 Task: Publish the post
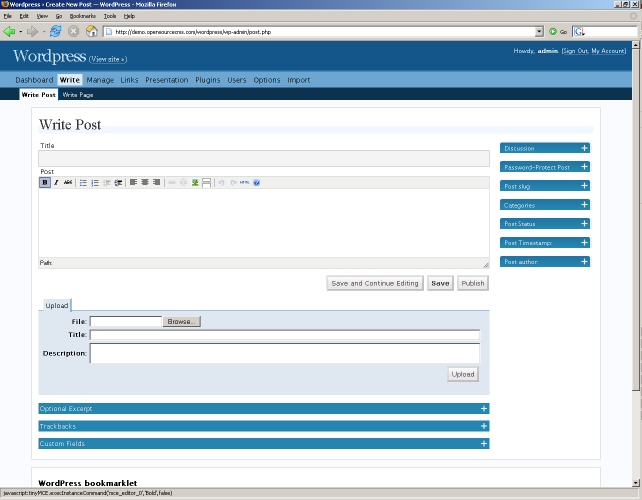472,283
